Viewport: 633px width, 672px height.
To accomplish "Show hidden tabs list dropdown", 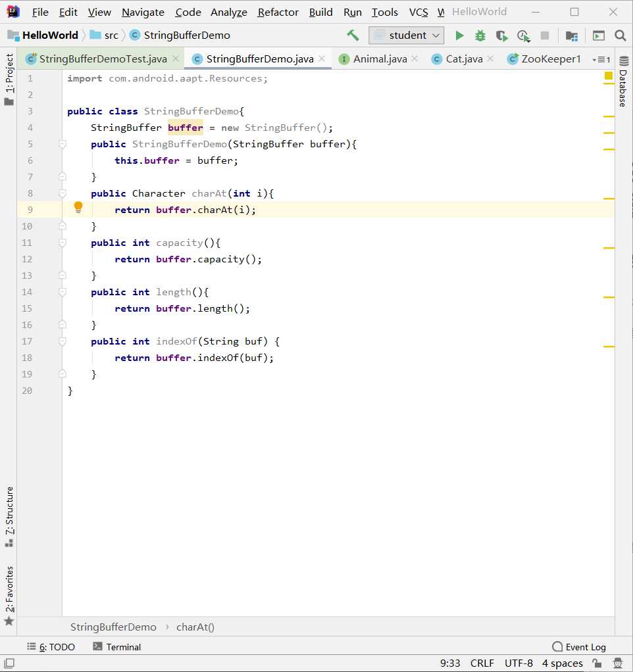I will 601,59.
